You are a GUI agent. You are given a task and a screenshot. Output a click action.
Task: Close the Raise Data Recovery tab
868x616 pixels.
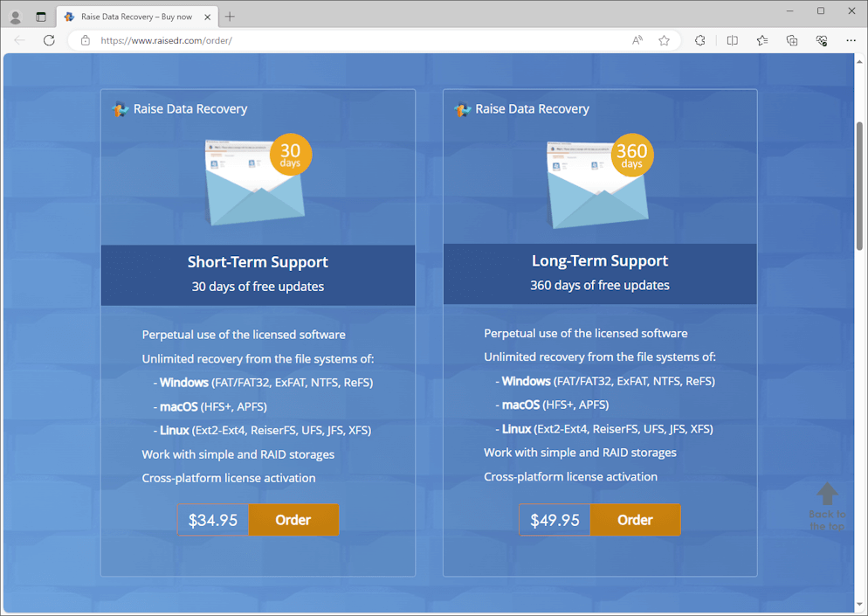click(x=208, y=17)
